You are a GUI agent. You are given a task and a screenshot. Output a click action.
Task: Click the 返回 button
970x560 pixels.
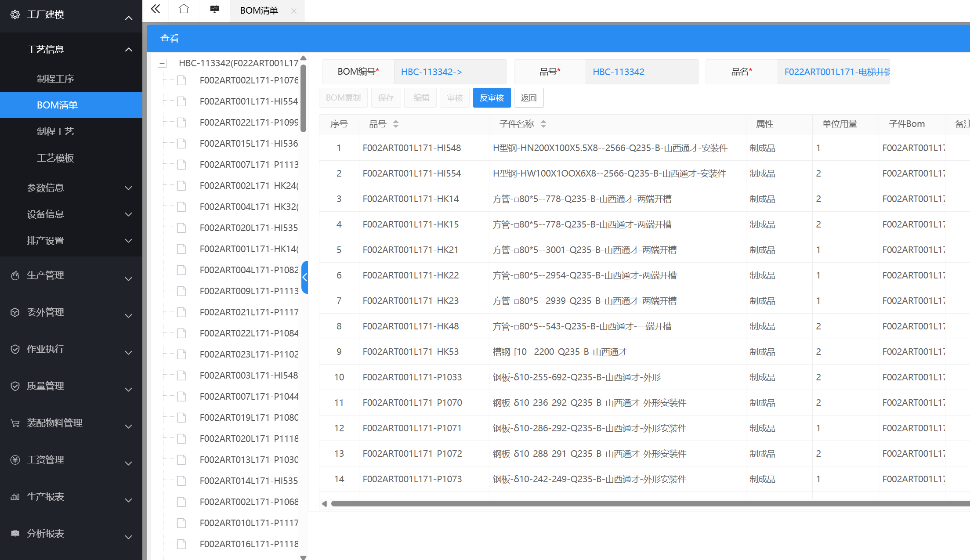(x=528, y=98)
